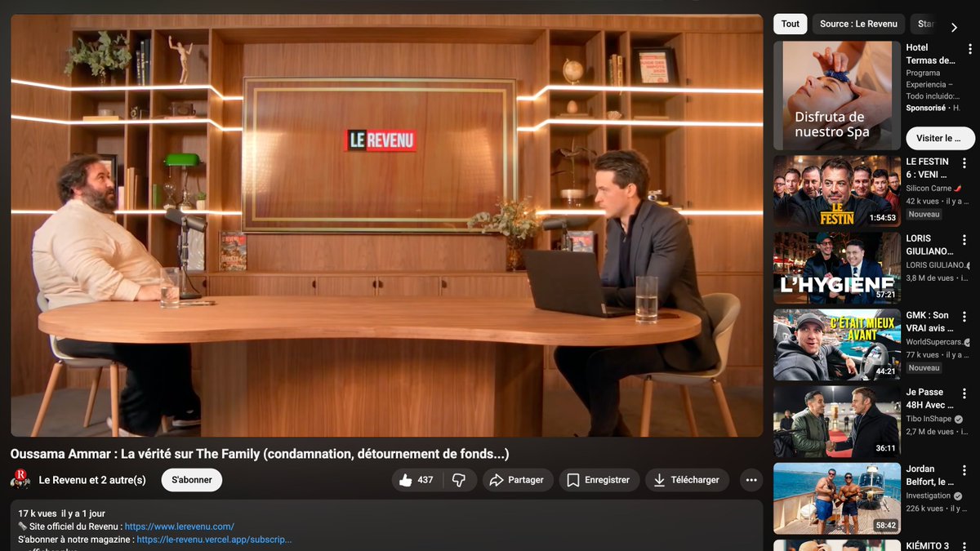The width and height of the screenshot is (980, 551).
Task: Click the verified badge next to Investigation
Action: coord(959,495)
